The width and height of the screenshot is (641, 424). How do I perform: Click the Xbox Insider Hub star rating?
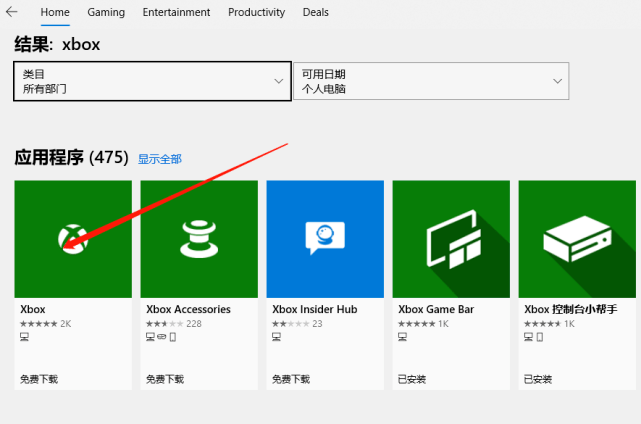pyautogui.click(x=290, y=324)
